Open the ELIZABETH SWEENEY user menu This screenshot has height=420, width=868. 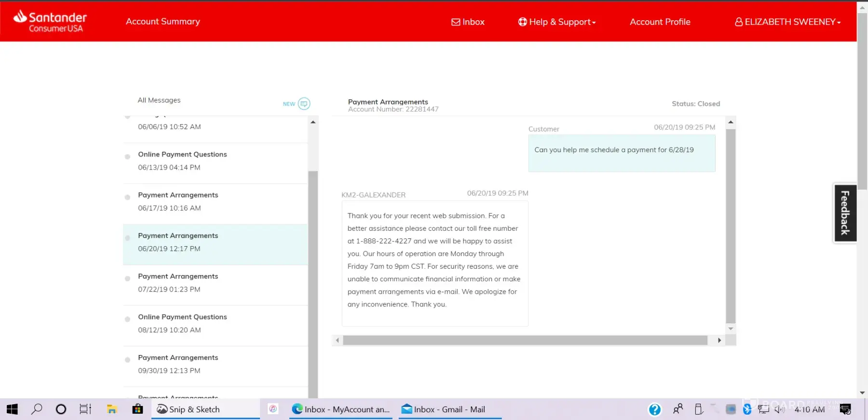pos(787,22)
